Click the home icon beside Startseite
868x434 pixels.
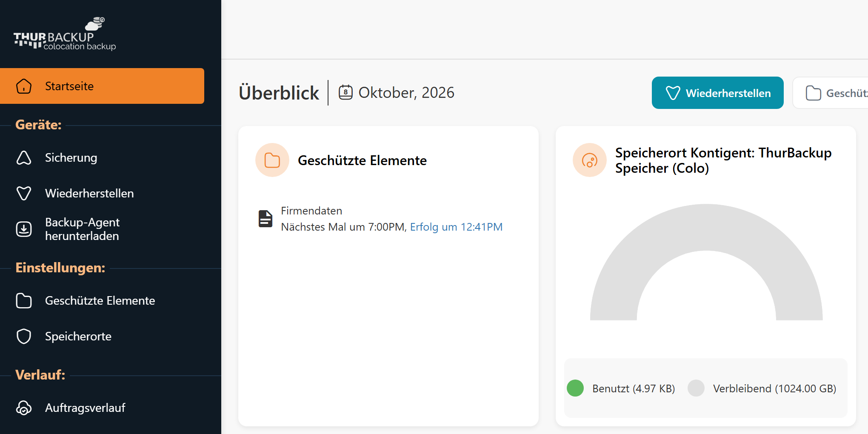point(24,86)
